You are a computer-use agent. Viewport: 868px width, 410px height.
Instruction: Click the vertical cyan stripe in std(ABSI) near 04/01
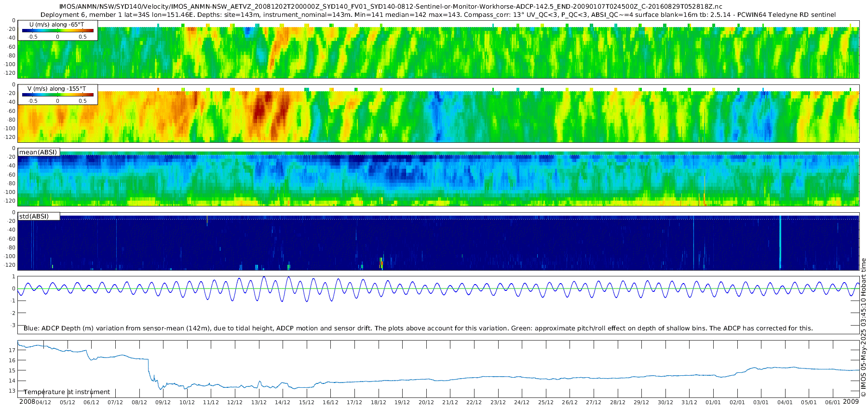point(780,242)
